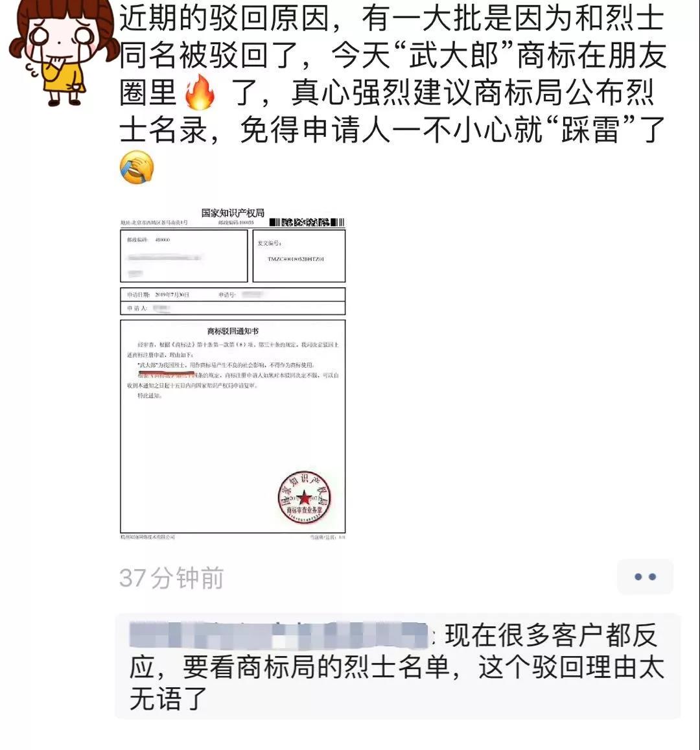The height and width of the screenshot is (750, 700).
Task: Tap the postal code 410000 address box
Action: 184,256
